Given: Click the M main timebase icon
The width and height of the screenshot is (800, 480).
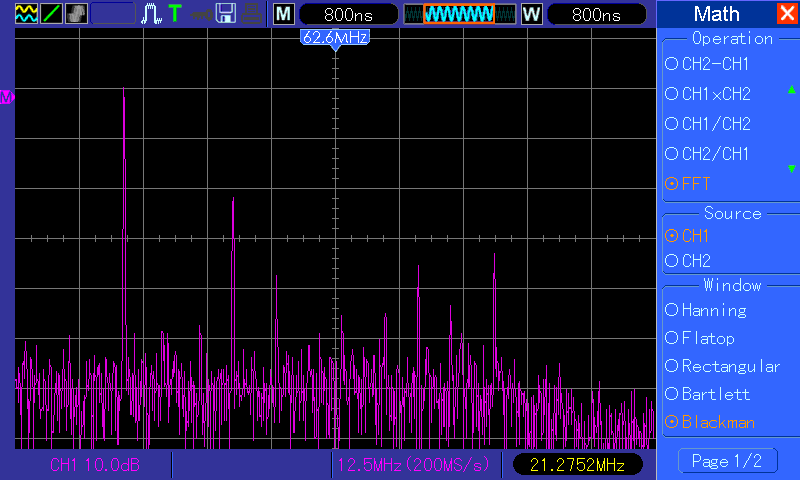Looking at the screenshot, I should pos(284,14).
